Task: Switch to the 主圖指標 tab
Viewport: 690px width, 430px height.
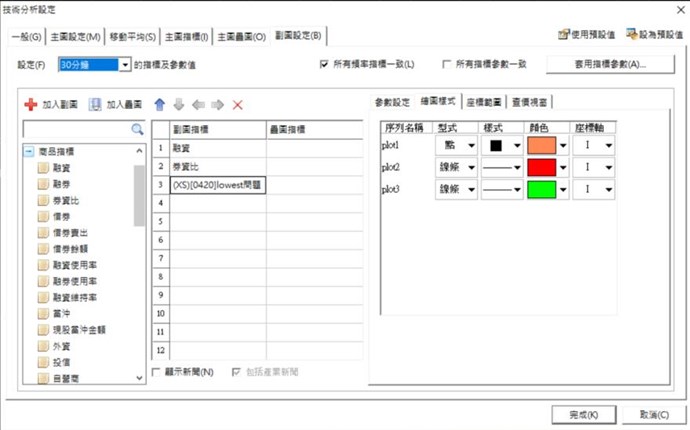Action: [x=186, y=37]
